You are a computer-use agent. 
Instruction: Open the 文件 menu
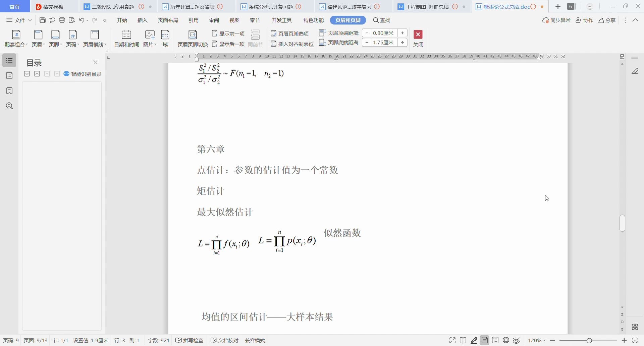point(19,20)
